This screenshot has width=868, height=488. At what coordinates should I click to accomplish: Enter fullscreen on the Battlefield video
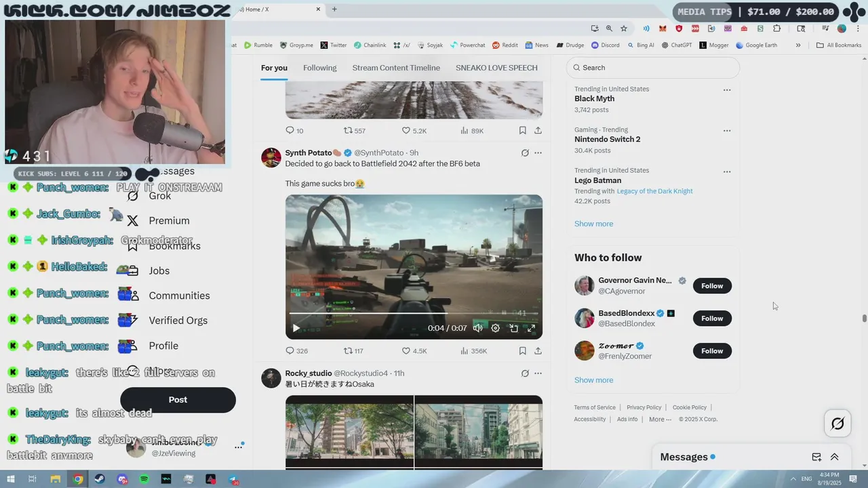tap(531, 328)
